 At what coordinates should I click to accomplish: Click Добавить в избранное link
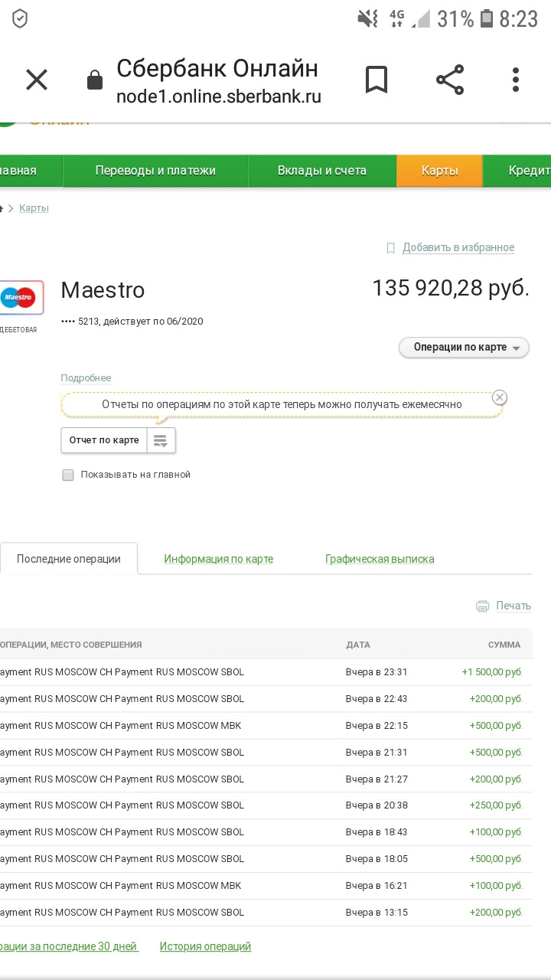(458, 247)
